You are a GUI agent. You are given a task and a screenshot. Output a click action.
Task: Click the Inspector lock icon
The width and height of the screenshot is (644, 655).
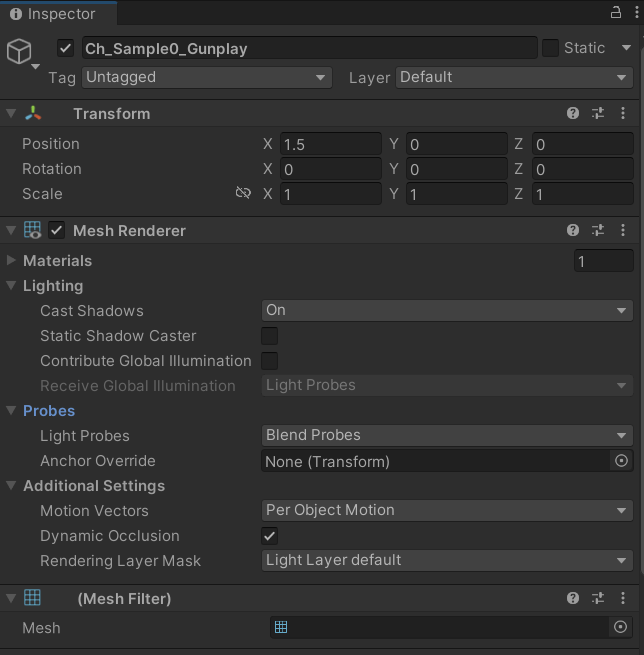tap(616, 13)
